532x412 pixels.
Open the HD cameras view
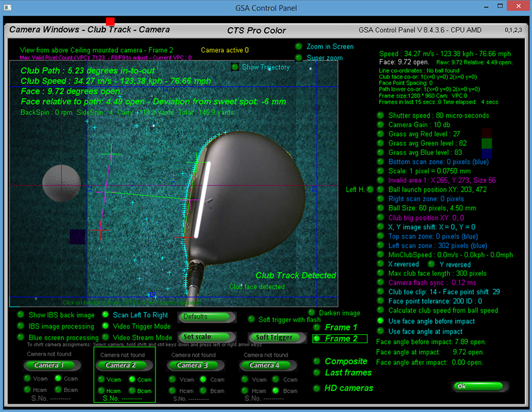(x=317, y=388)
